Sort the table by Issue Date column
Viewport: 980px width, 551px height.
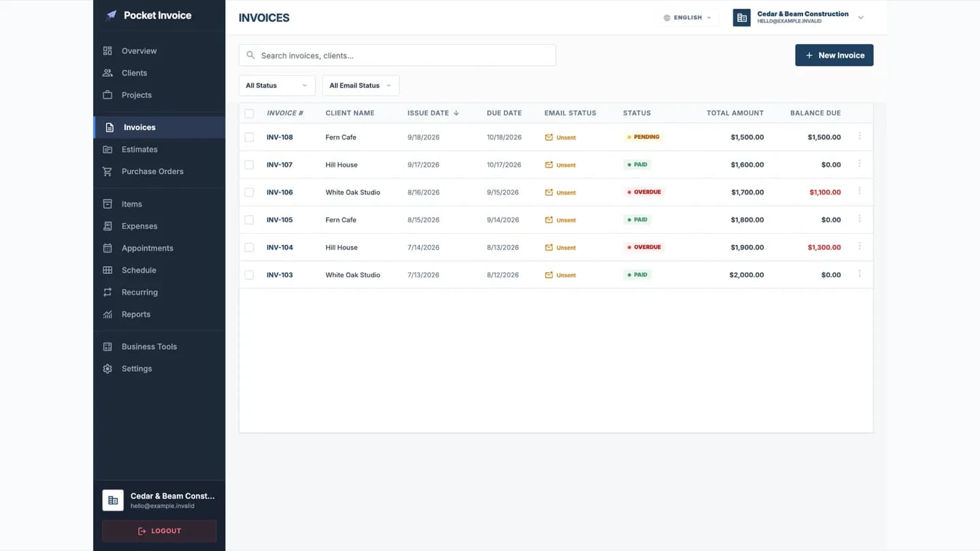pos(433,113)
